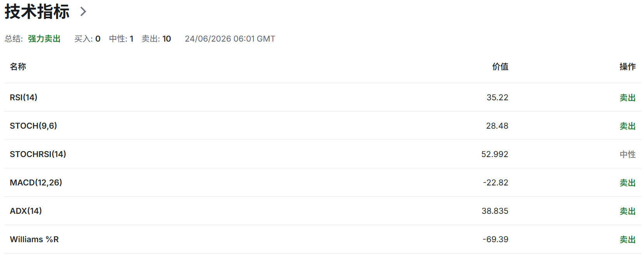This screenshot has height=255, width=644.
Task: Click the chevron arrow next to 技术指标
Action: 83,12
